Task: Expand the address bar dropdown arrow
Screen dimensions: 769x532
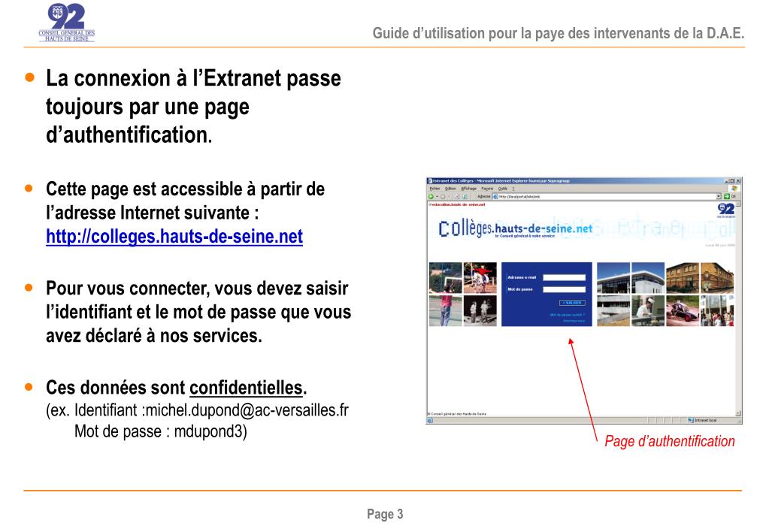Action: click(x=719, y=197)
